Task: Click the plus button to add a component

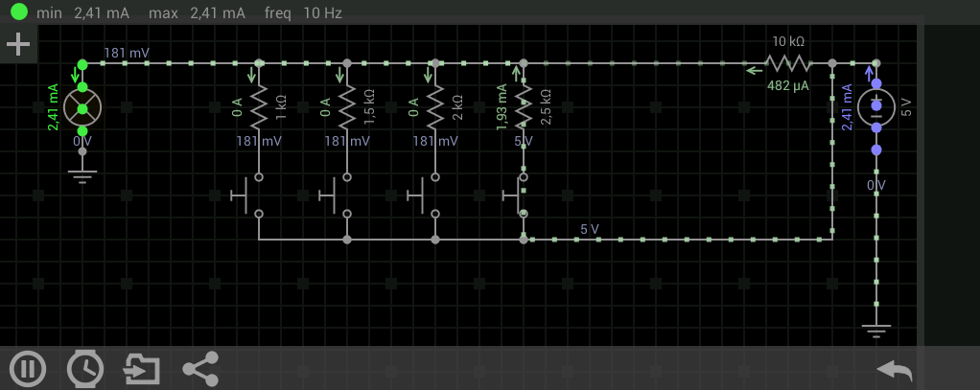Action: coord(18,44)
